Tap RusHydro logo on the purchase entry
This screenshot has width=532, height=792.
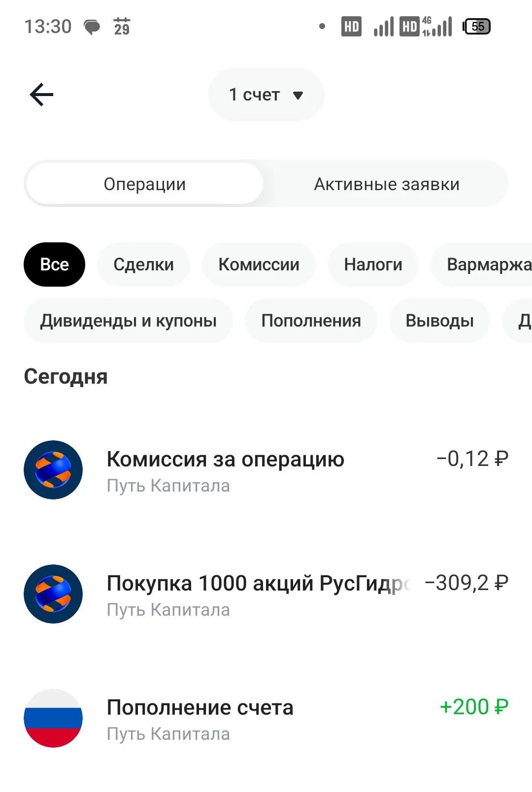[53, 594]
